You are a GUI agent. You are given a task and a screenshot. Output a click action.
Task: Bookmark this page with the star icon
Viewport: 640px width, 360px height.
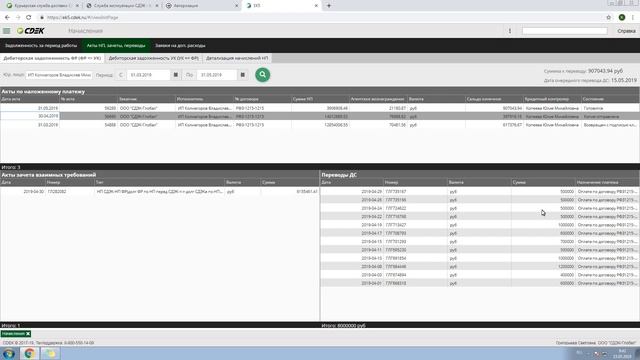(x=609, y=18)
